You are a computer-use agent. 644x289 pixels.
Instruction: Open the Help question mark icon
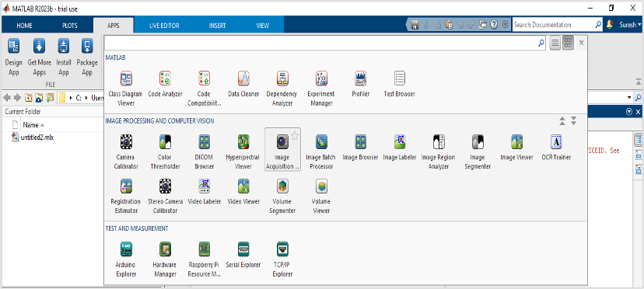pyautogui.click(x=494, y=25)
